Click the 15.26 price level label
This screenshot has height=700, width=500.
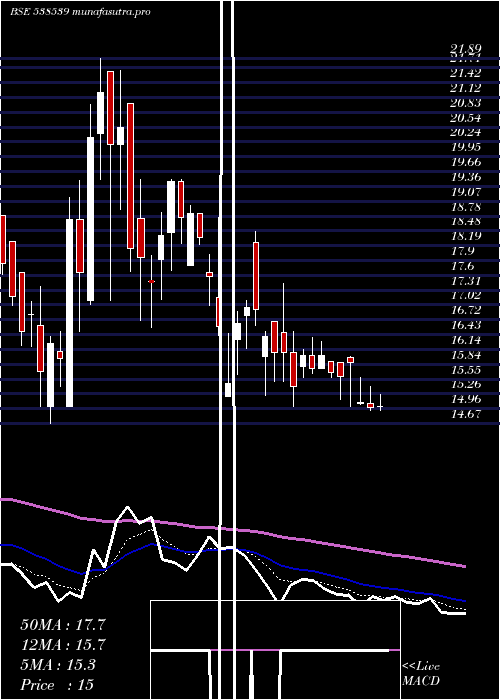(x=466, y=384)
